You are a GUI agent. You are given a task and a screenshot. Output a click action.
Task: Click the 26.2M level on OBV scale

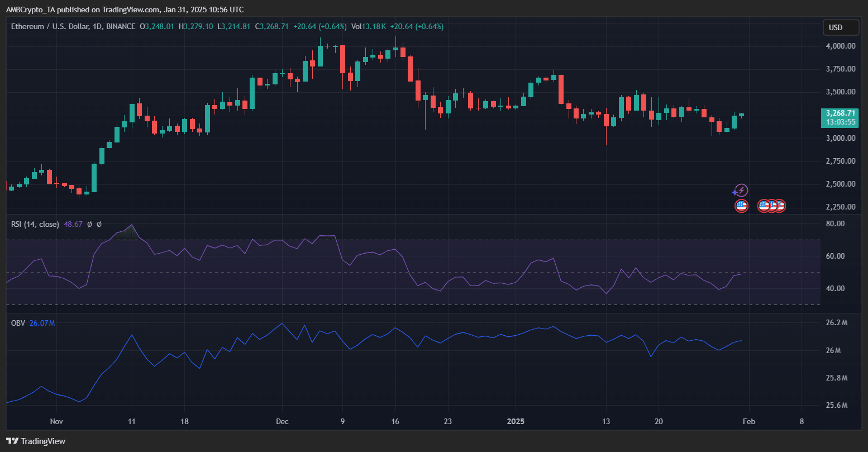pos(837,323)
